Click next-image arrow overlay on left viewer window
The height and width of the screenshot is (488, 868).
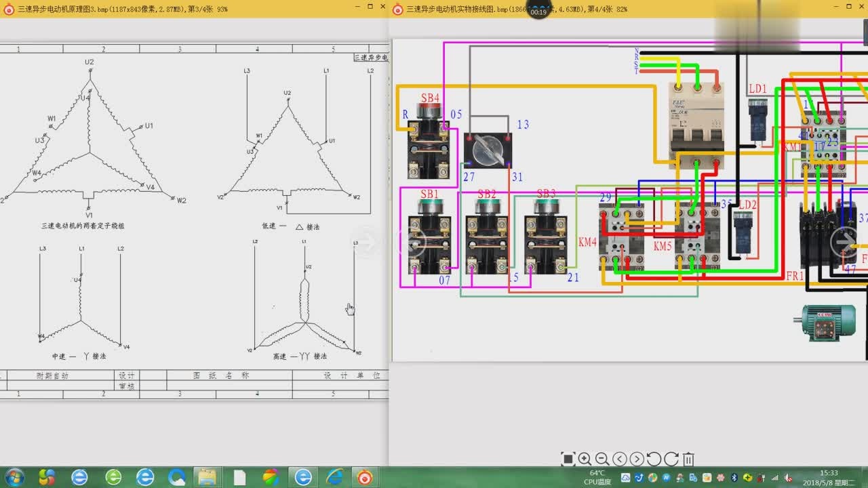point(367,242)
